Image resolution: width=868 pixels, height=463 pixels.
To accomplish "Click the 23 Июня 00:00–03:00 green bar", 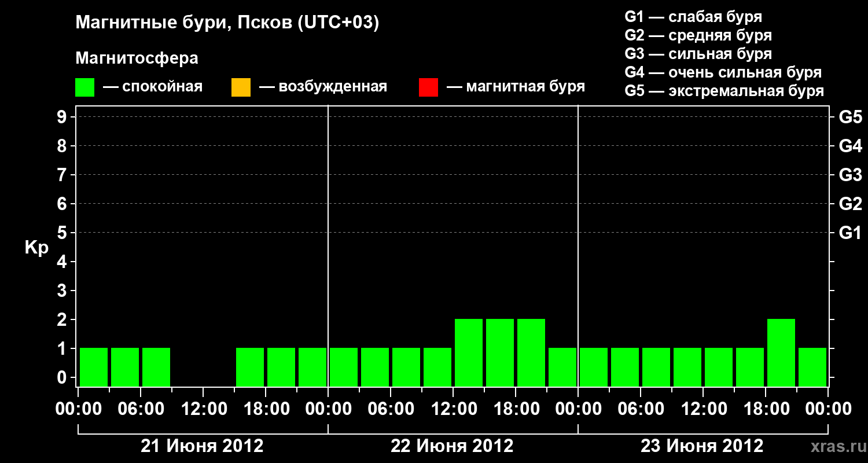I will click(594, 367).
